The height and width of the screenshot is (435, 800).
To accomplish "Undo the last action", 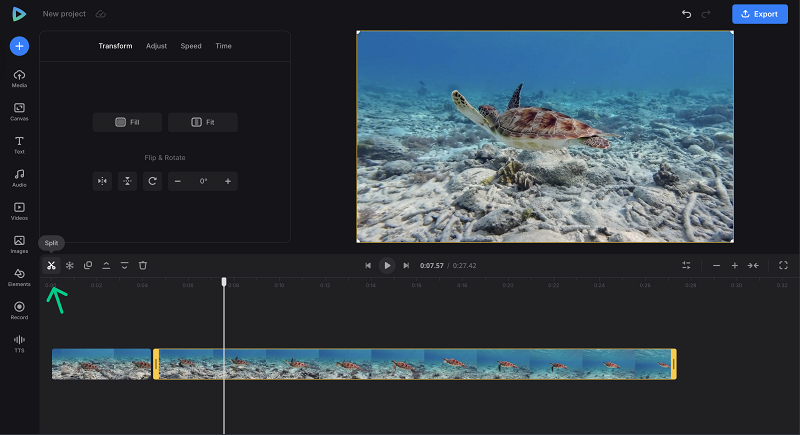I will point(686,14).
